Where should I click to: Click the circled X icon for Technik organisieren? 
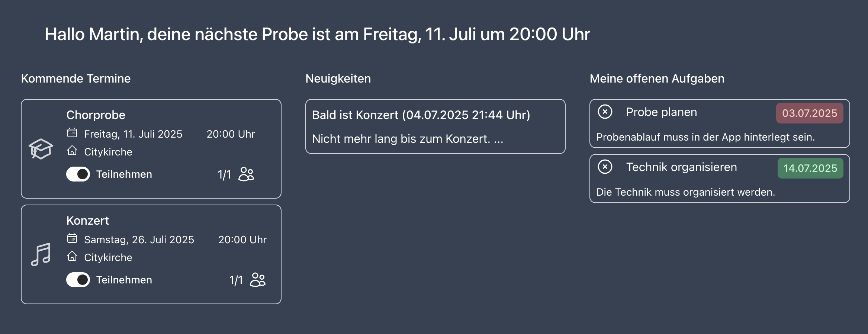tap(605, 167)
